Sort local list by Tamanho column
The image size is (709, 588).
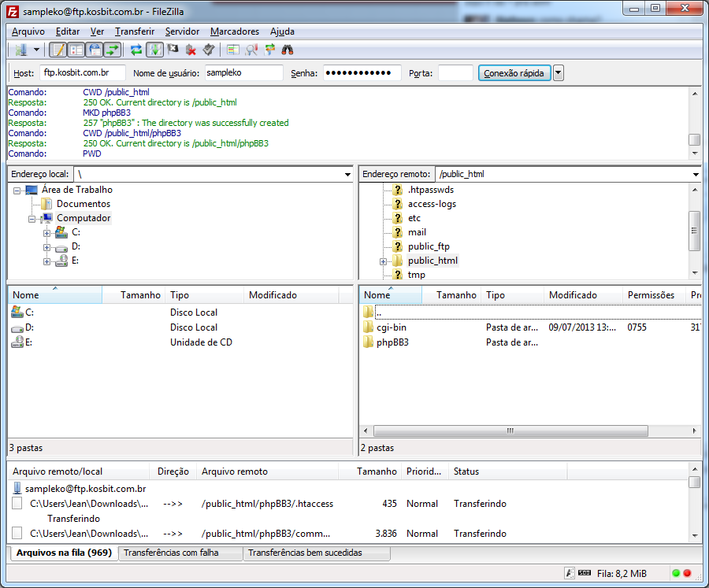(133, 295)
